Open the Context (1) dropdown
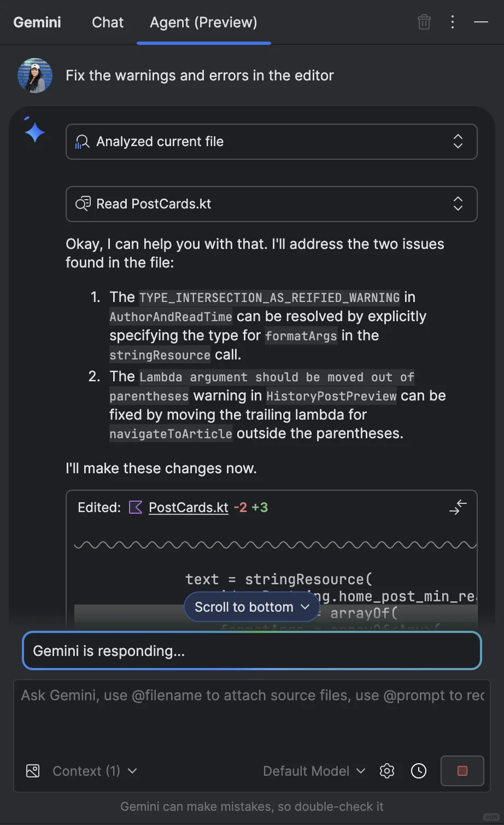 pos(95,771)
